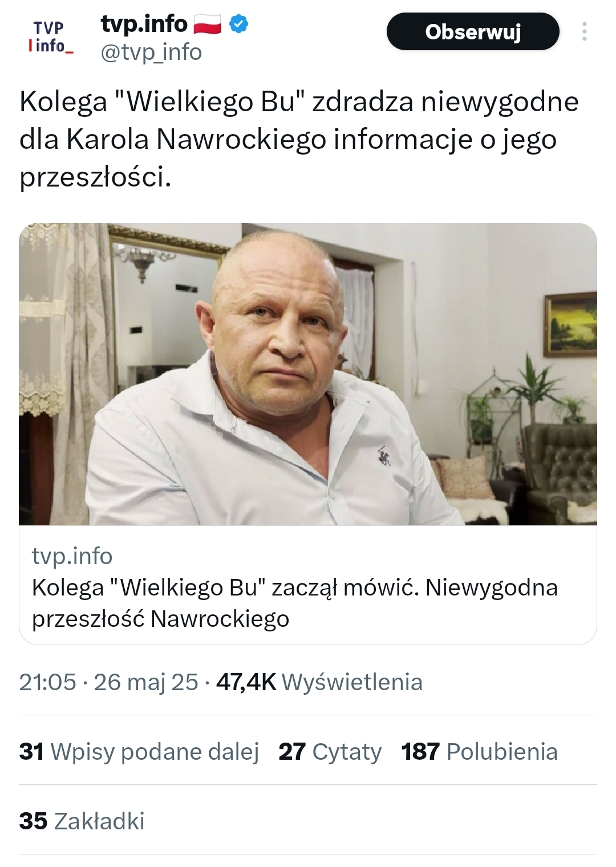616x867 pixels.
Task: Open tvp.info display name
Action: [x=144, y=24]
